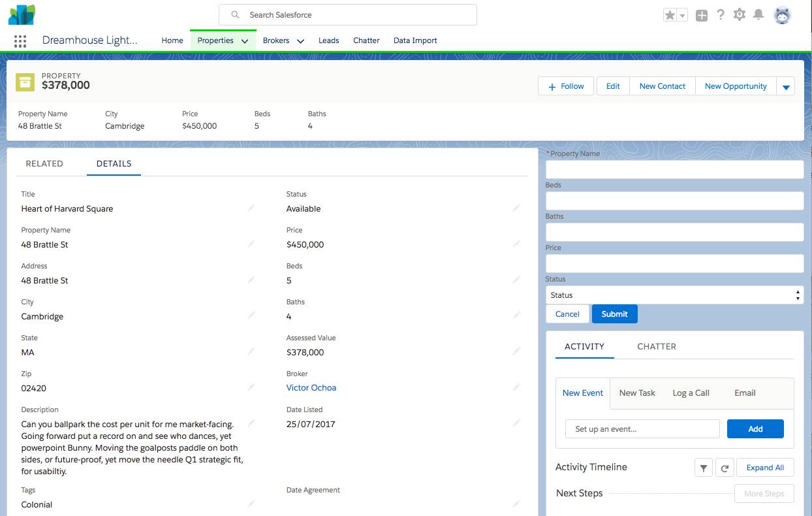The height and width of the screenshot is (516, 812).
Task: Refresh the activity timeline
Action: click(725, 468)
